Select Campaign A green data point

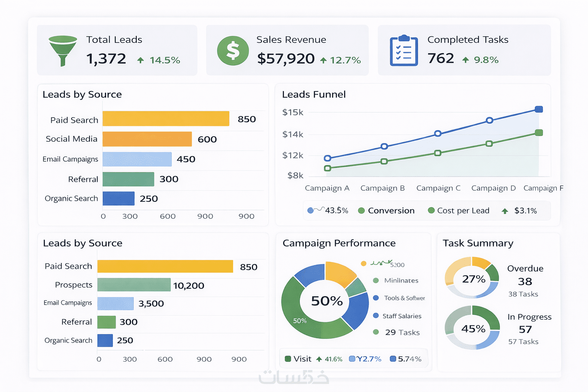coord(328,168)
